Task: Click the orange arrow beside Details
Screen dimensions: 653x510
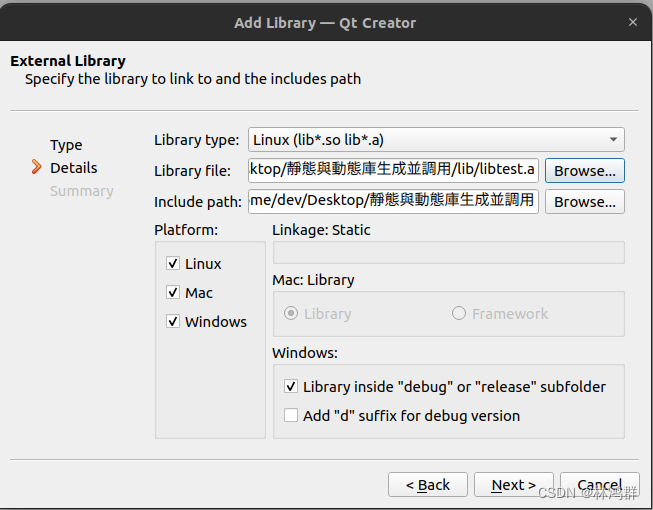Action: click(37, 167)
